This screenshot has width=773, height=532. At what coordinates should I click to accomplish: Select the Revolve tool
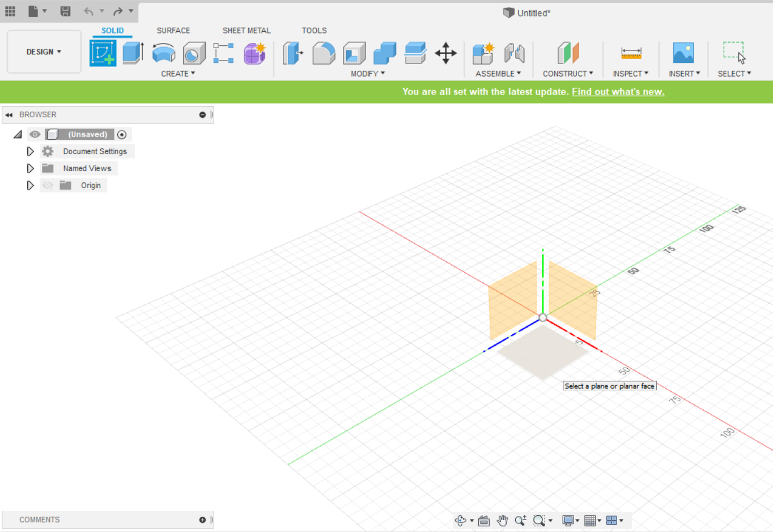164,53
